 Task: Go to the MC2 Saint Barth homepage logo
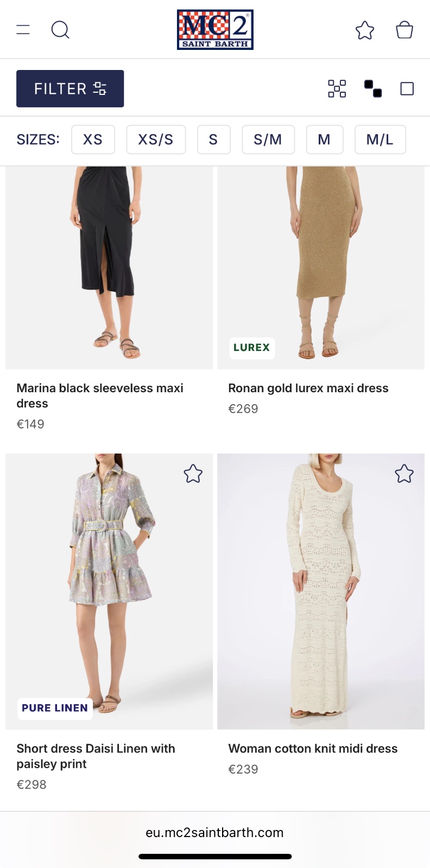[x=215, y=30]
